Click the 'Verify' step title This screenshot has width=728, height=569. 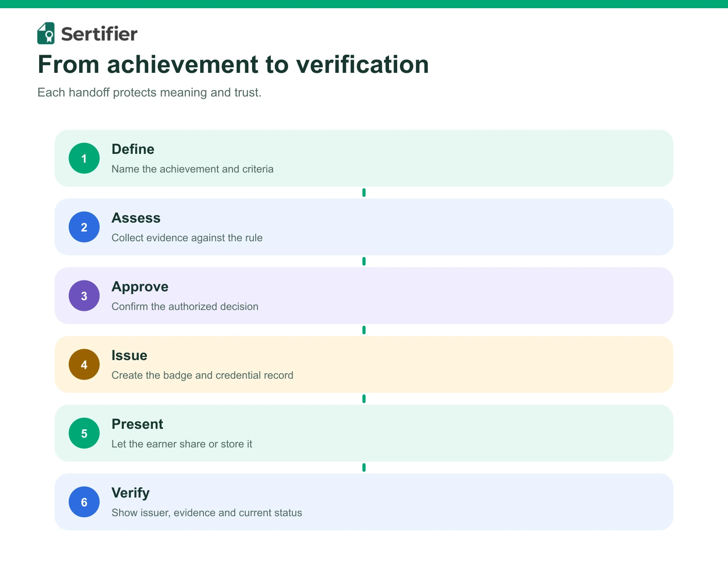tap(131, 493)
